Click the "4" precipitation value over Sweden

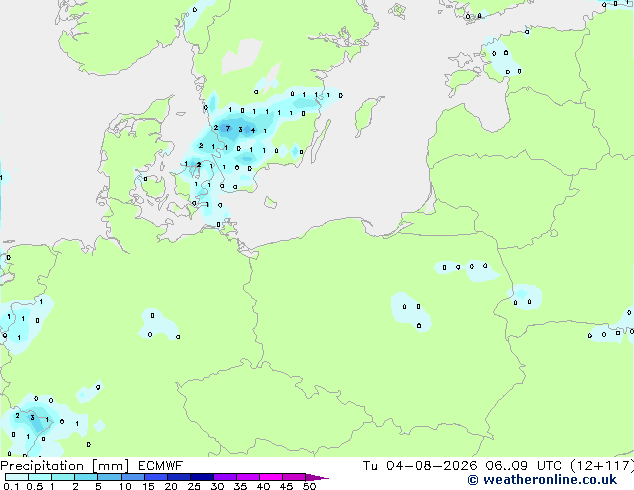(253, 130)
